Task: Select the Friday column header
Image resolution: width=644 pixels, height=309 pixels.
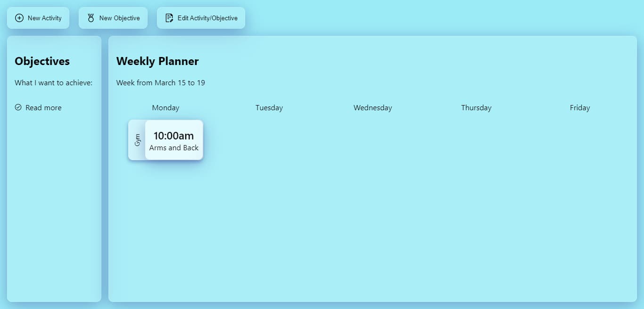Action: [579, 107]
